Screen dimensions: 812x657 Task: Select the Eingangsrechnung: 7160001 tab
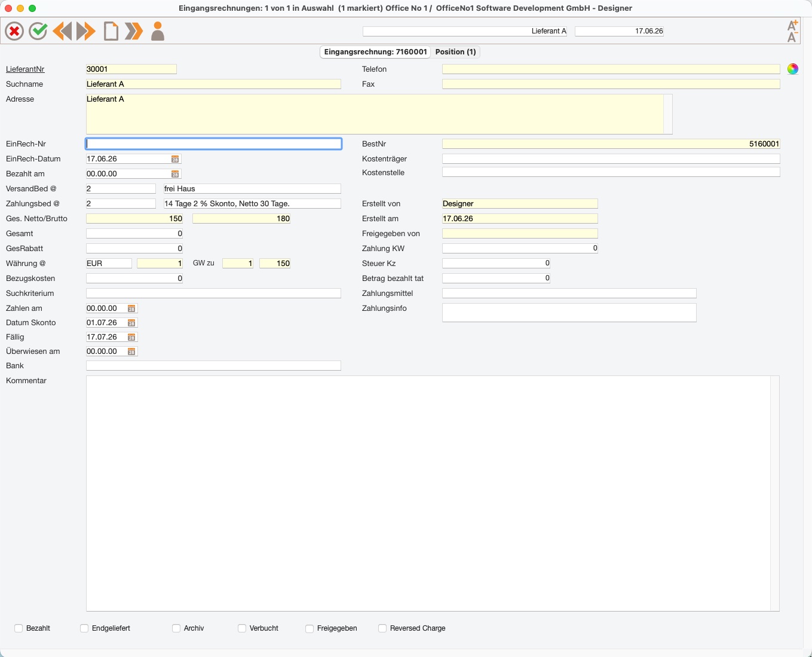(376, 52)
